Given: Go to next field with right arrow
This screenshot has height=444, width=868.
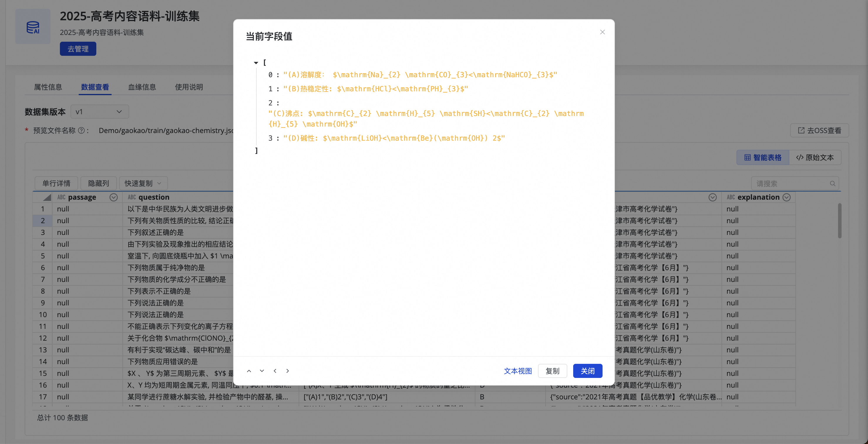Looking at the screenshot, I should 287,371.
